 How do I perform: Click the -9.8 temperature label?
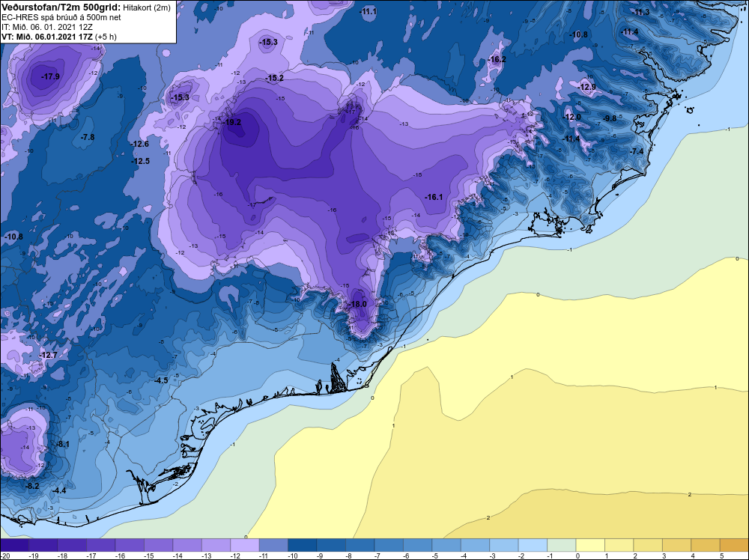tap(610, 118)
